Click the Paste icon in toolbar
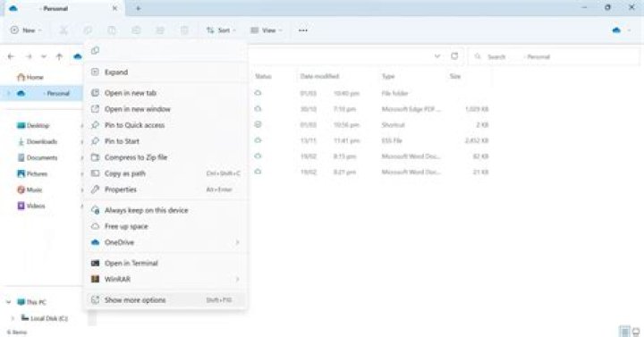Image resolution: width=644 pixels, height=337 pixels. (x=112, y=30)
